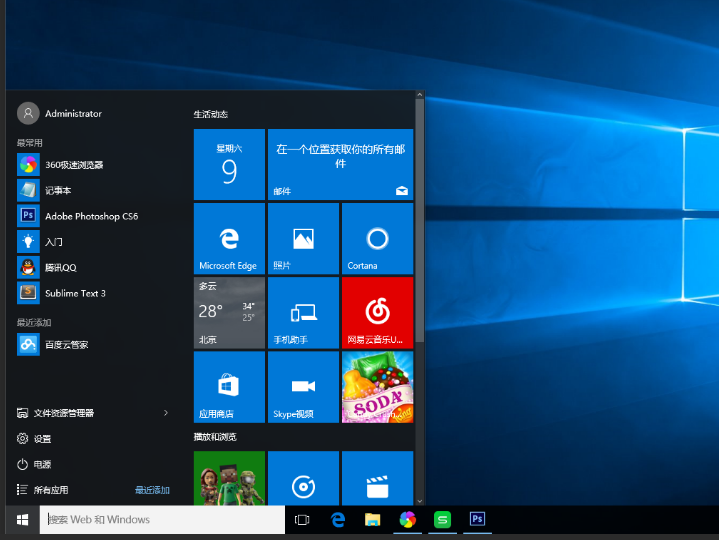Image resolution: width=719 pixels, height=540 pixels.
Task: Open the Power options menu
Action: coord(41,464)
